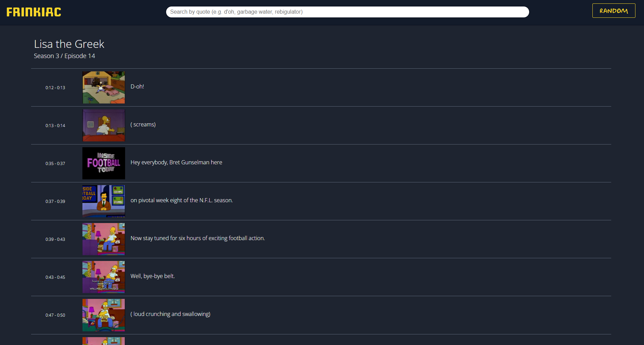Open thumbnail for loud crunching caption

point(104,315)
